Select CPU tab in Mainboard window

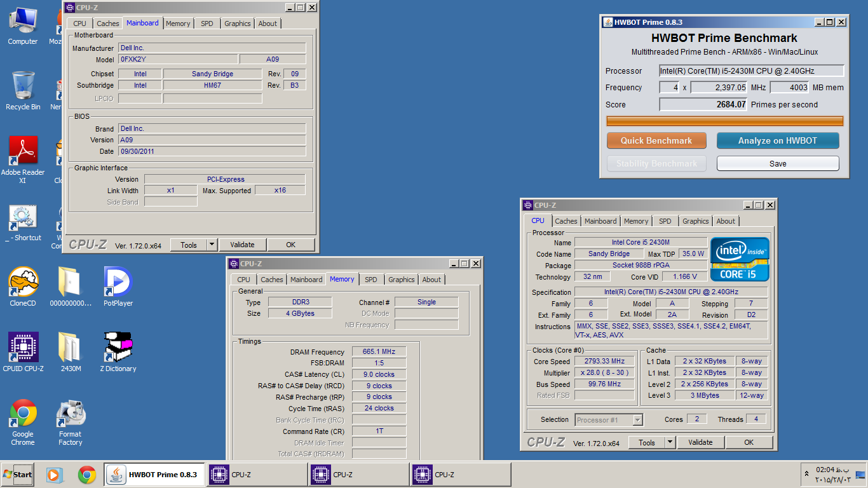click(x=79, y=24)
